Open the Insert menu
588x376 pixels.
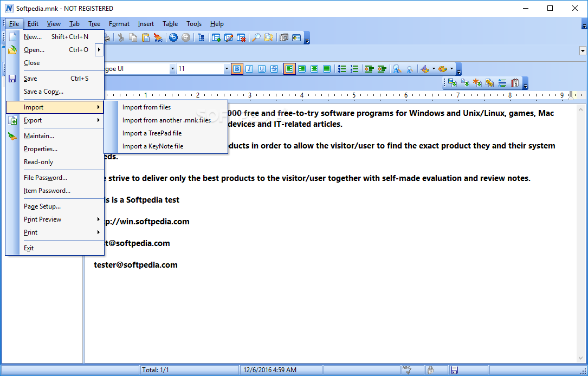click(x=146, y=24)
